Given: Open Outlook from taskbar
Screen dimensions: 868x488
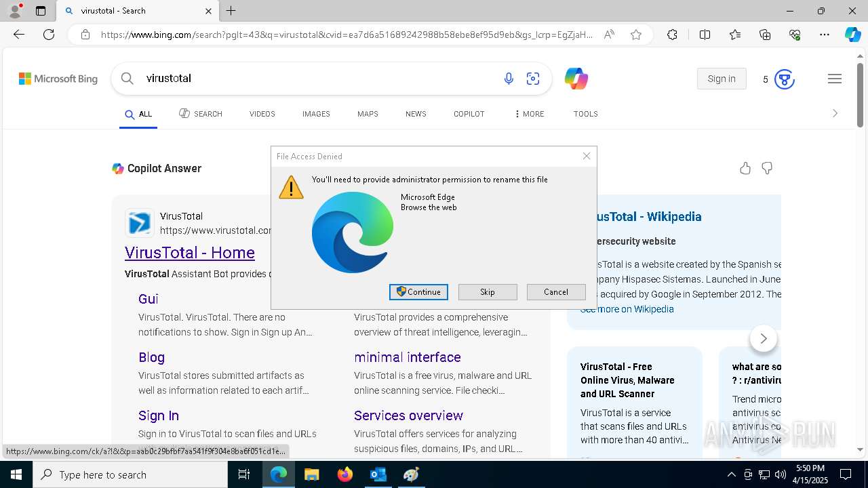Looking at the screenshot, I should coord(378,474).
